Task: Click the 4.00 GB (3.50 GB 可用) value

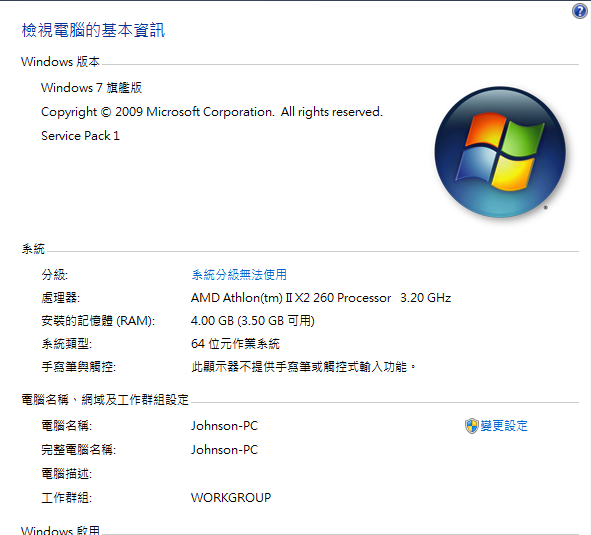Action: pyautogui.click(x=253, y=321)
